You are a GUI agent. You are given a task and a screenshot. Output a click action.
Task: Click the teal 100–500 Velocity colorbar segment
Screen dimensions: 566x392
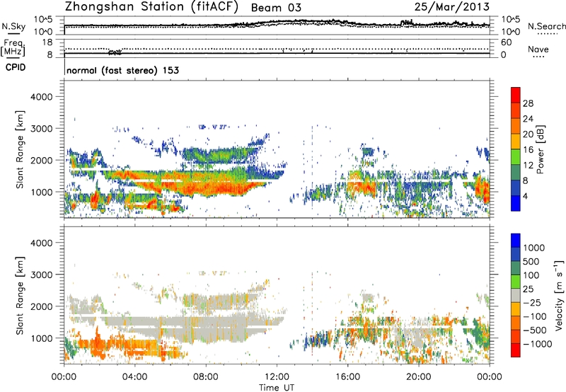click(x=516, y=268)
